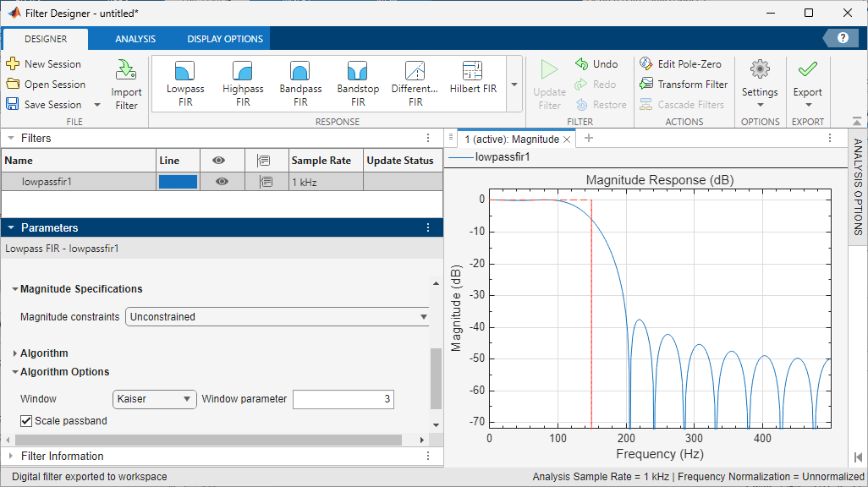
Task: Click the New Session icon
Action: (x=13, y=63)
